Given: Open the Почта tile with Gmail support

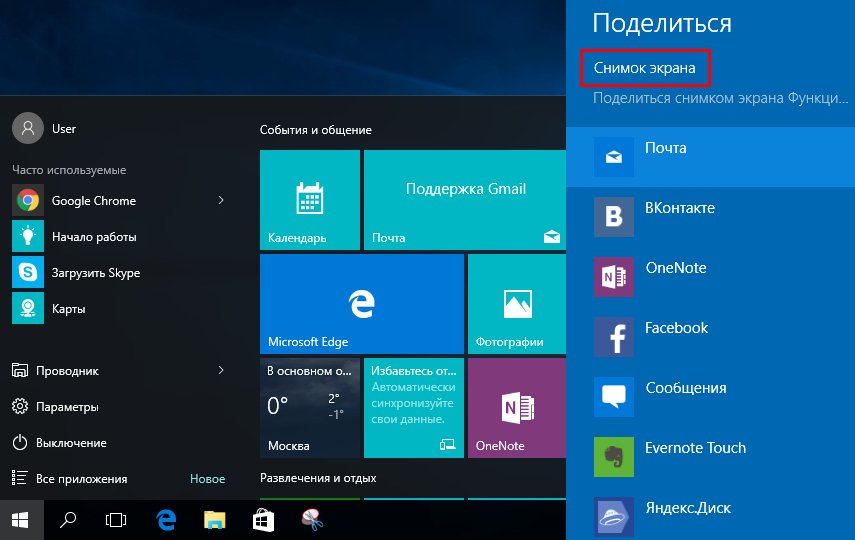Looking at the screenshot, I should (465, 200).
